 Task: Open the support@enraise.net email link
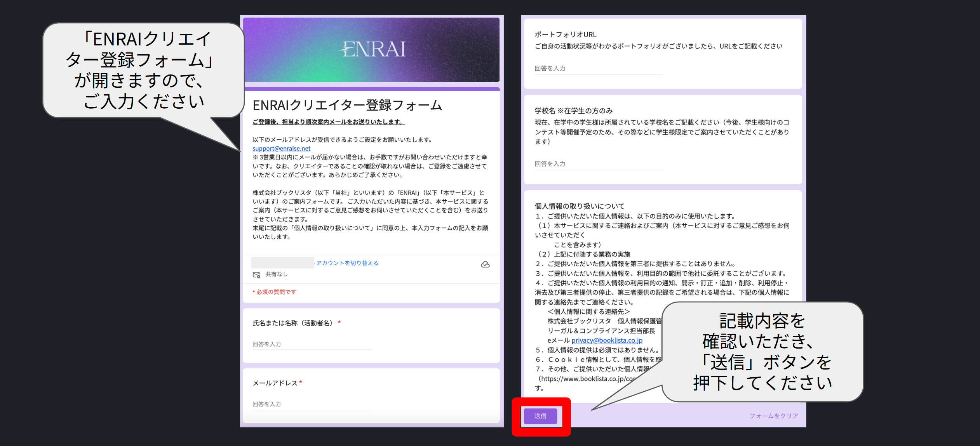pos(281,148)
